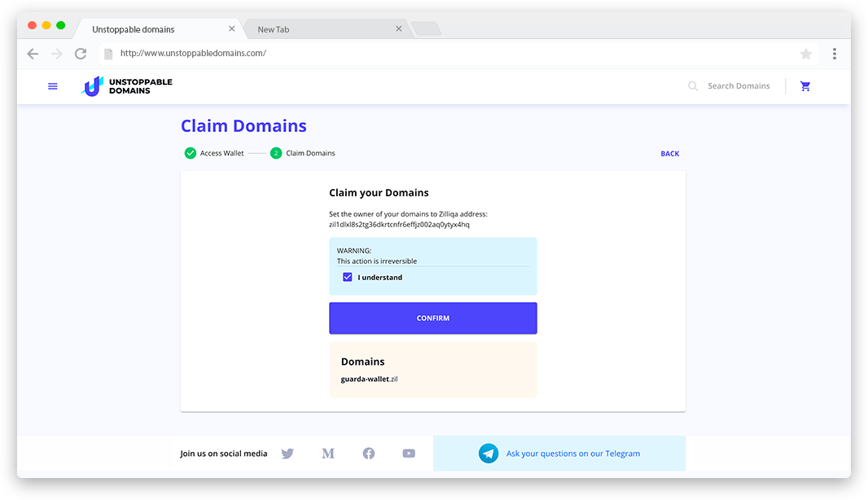Image resolution: width=868 pixels, height=500 pixels.
Task: Click the WARNING: label
Action: tap(354, 251)
